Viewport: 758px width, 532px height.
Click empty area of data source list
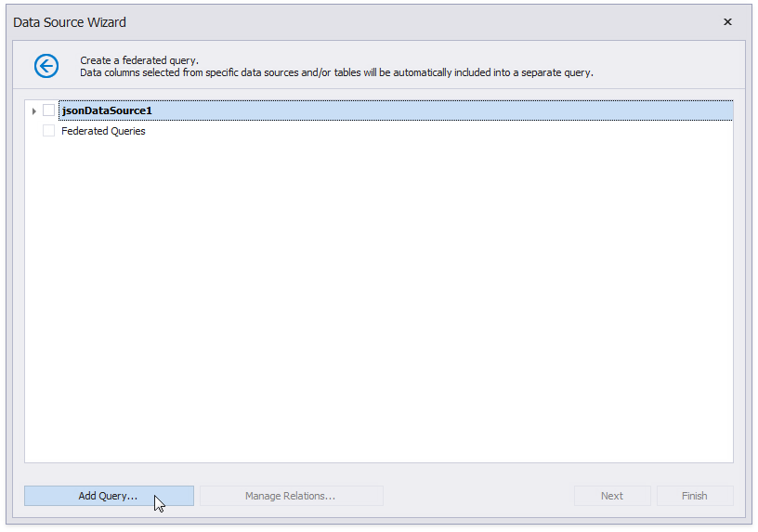(x=372, y=279)
